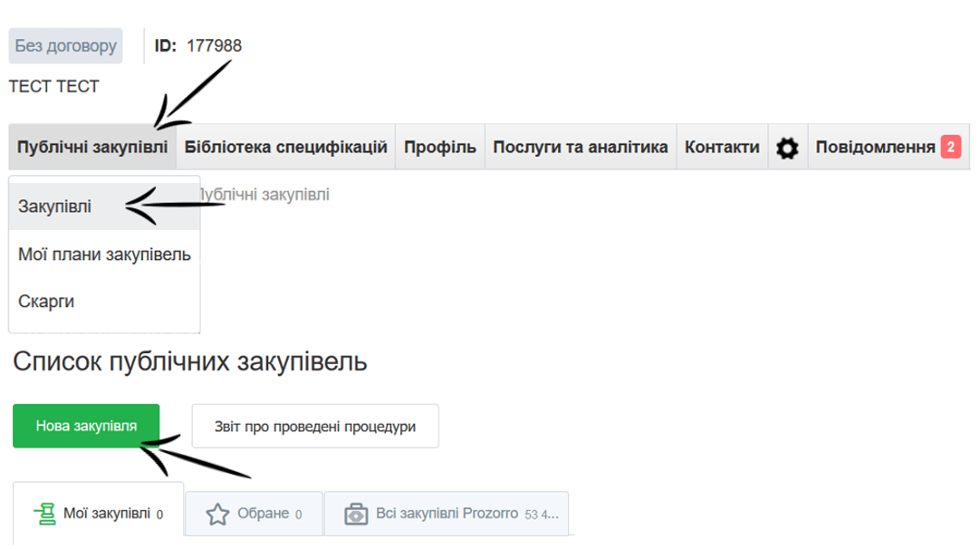Screen dimensions: 980x549
Task: Open Послуги та аналітика section
Action: 581,147
